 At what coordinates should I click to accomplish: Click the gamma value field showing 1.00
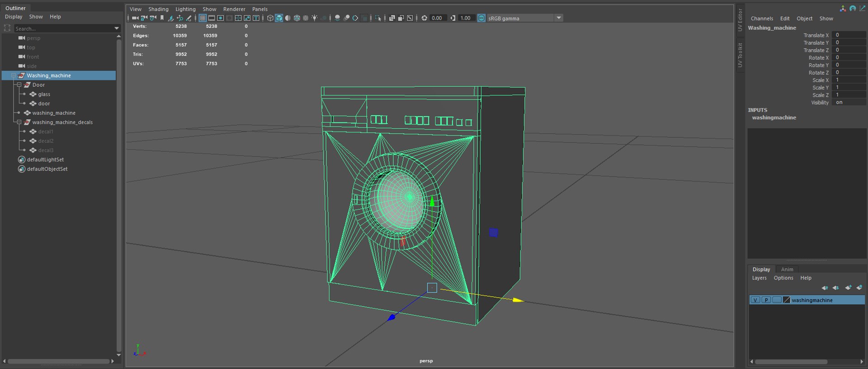pyautogui.click(x=466, y=18)
